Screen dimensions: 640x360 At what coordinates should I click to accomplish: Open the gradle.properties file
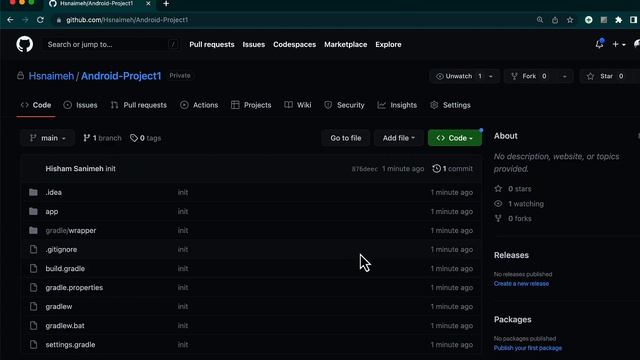[74, 287]
